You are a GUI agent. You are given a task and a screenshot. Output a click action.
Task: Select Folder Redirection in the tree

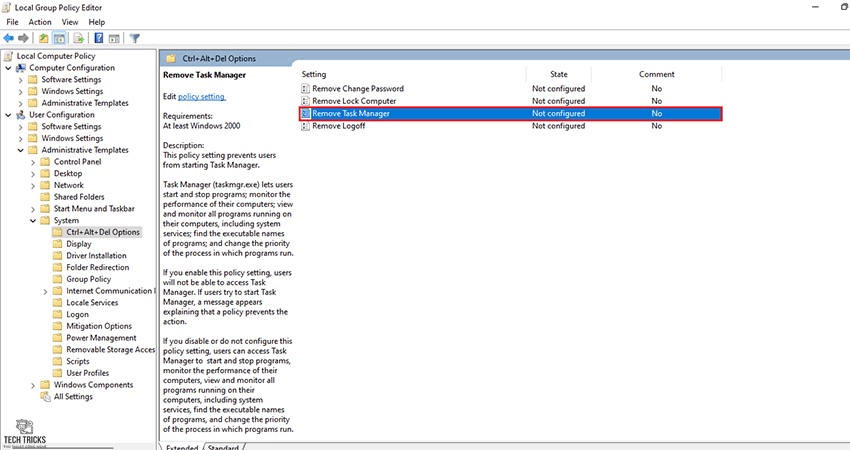[98, 267]
